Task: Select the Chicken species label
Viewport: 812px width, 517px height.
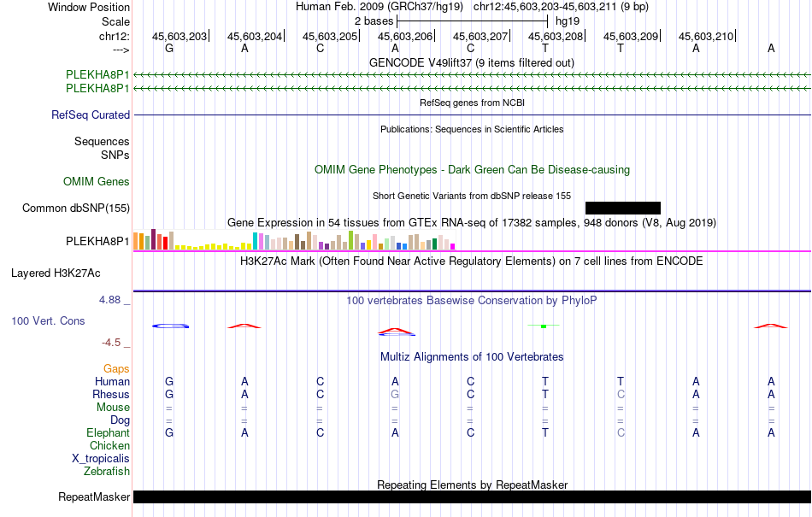Action: pos(109,445)
